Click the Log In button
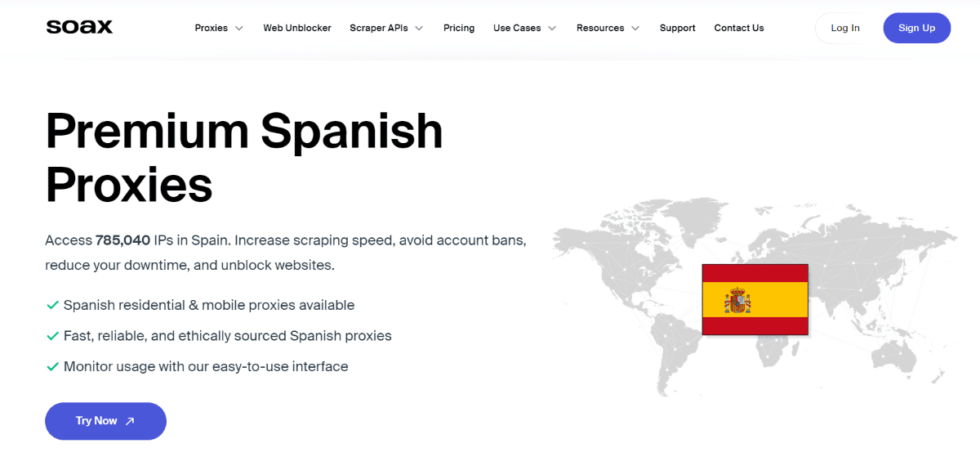The height and width of the screenshot is (457, 980). point(845,28)
